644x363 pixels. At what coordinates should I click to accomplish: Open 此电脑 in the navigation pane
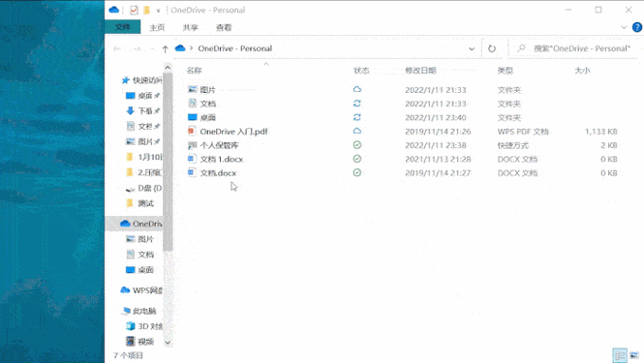click(x=138, y=311)
